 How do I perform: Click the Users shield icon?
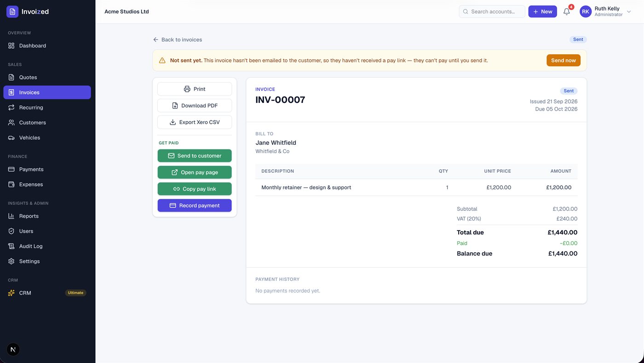click(x=11, y=231)
